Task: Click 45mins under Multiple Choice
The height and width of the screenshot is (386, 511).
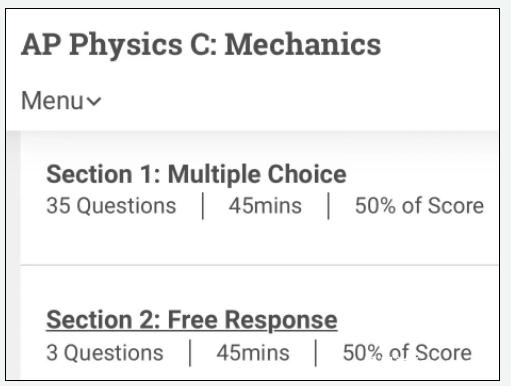Action: coord(265,206)
